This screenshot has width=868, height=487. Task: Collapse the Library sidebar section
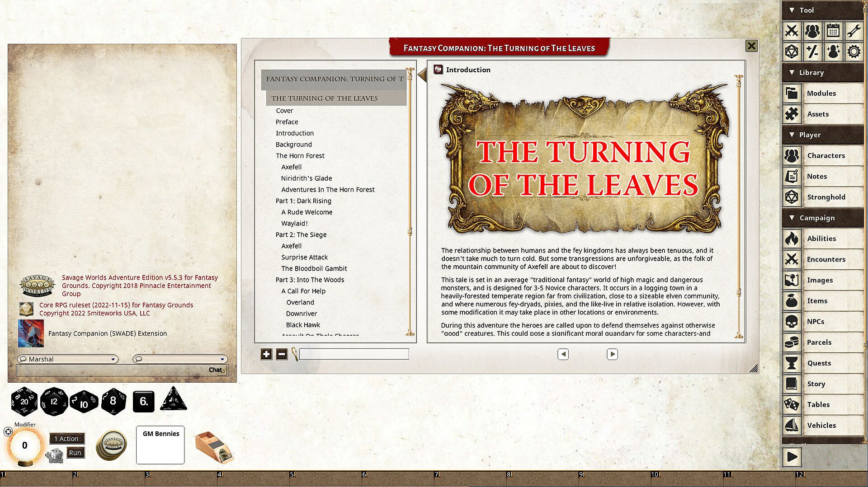pyautogui.click(x=792, y=72)
